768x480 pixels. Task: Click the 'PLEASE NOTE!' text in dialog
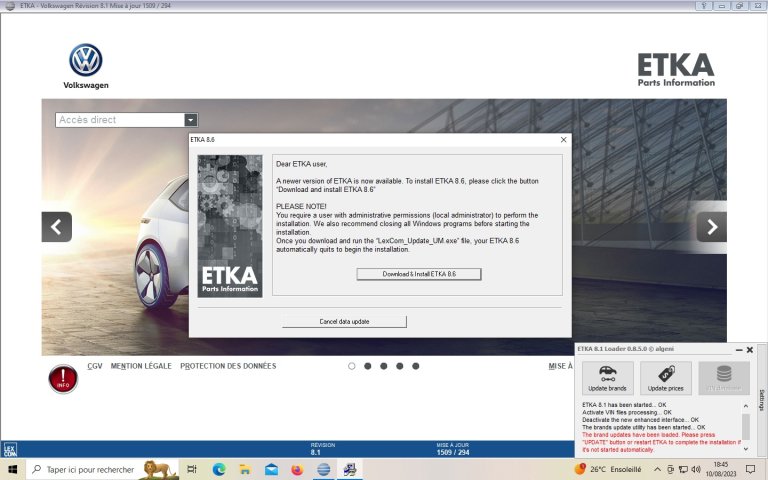pos(301,206)
